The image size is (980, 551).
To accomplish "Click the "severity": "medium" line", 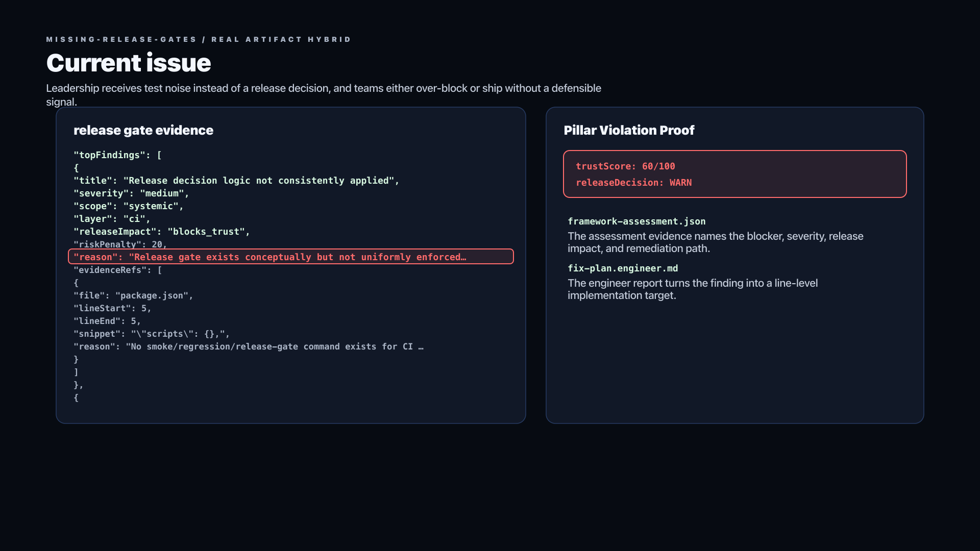I will coord(131,193).
